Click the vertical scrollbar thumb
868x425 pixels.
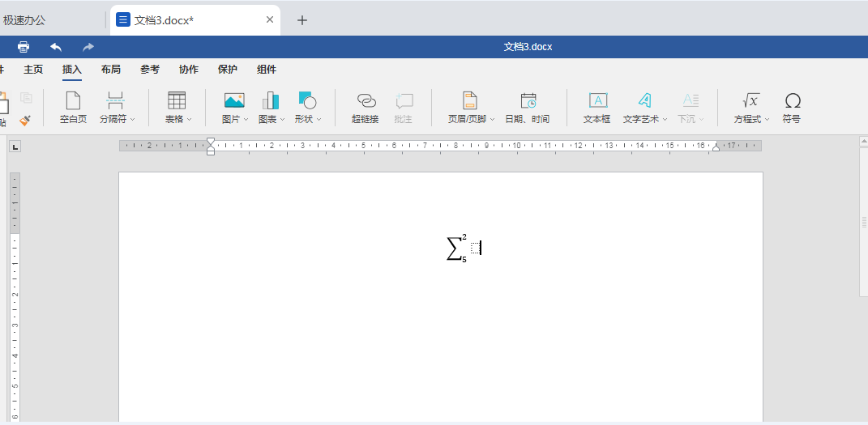(864, 222)
